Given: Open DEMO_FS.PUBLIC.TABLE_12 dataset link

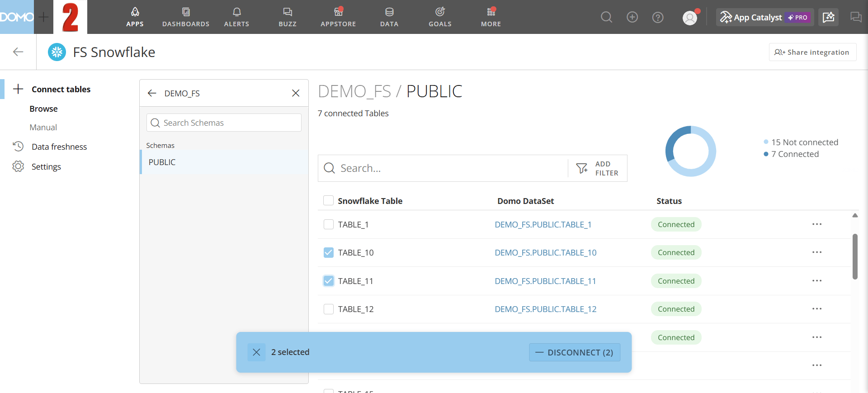Looking at the screenshot, I should tap(546, 309).
